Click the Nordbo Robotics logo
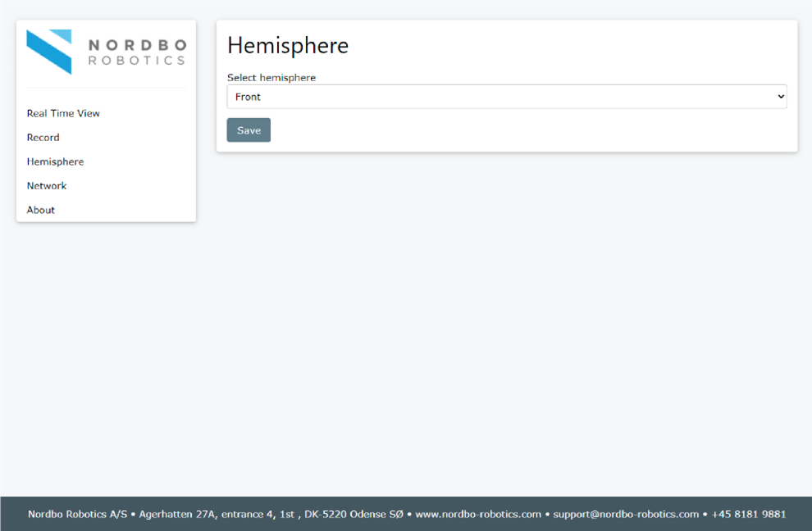The height and width of the screenshot is (531, 812). click(106, 52)
